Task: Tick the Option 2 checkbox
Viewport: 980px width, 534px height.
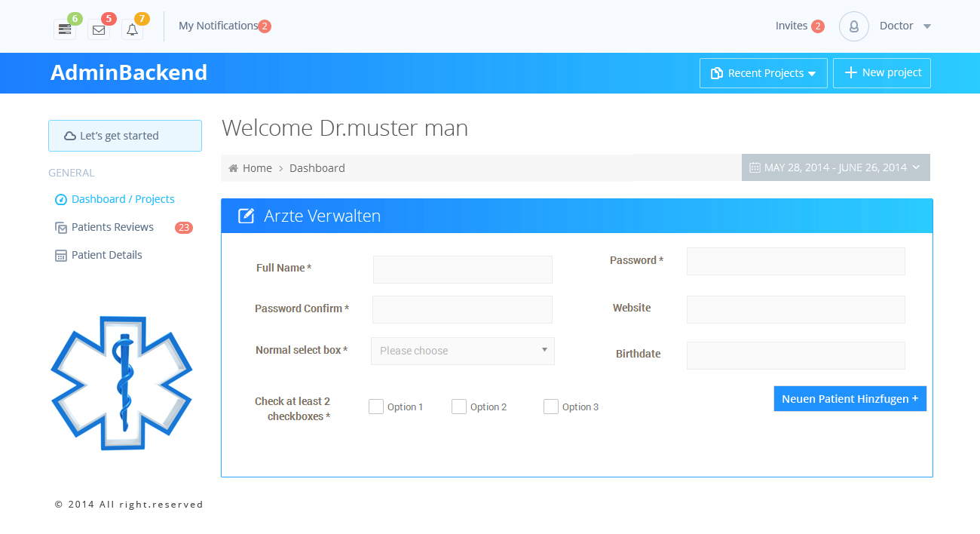Action: [x=459, y=407]
